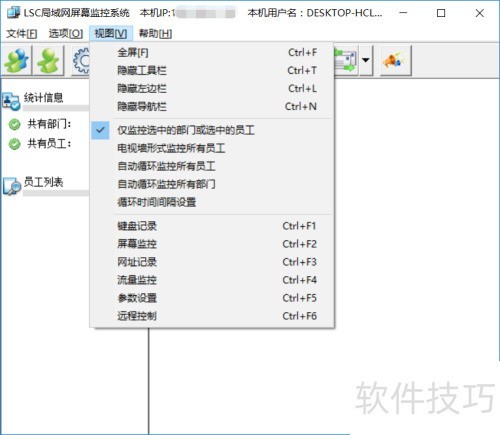500x435 pixels.
Task: Click the 员工列表 heading text
Action: point(43,182)
